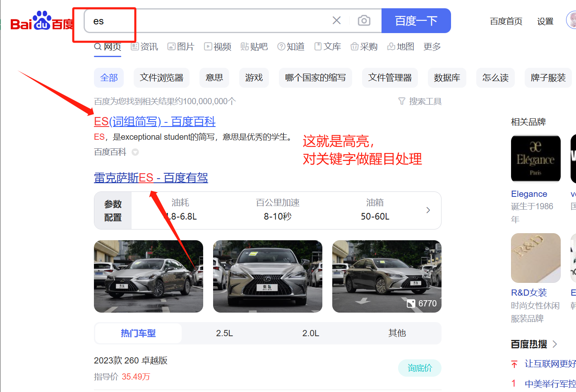Open 雷克萨斯ES - 百度有驾 result
576x392 pixels.
tap(151, 178)
